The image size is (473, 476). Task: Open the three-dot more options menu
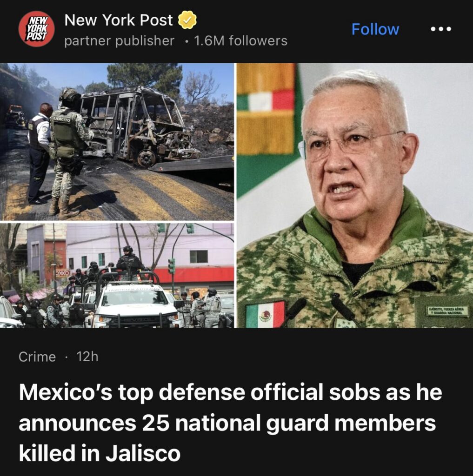(x=441, y=29)
